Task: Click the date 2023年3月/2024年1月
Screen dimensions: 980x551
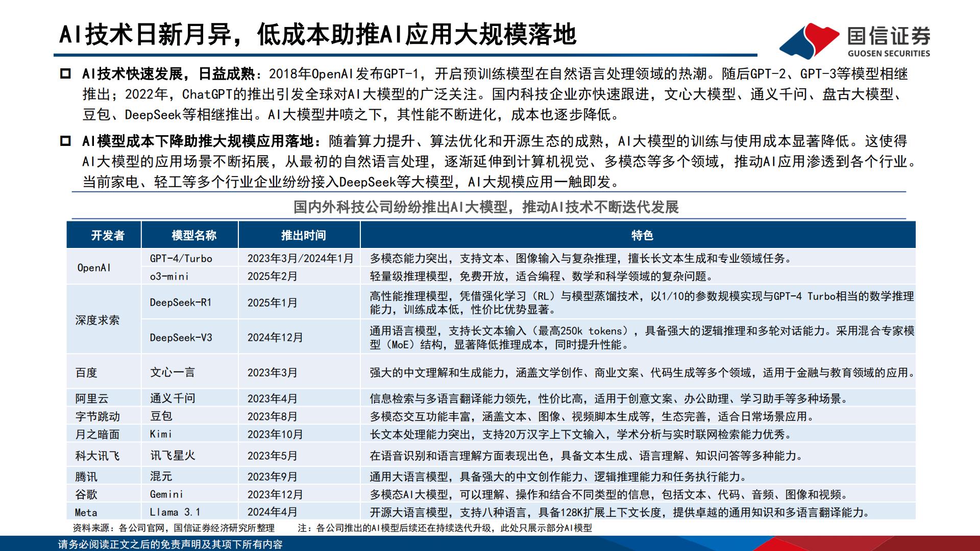Action: coord(301,258)
